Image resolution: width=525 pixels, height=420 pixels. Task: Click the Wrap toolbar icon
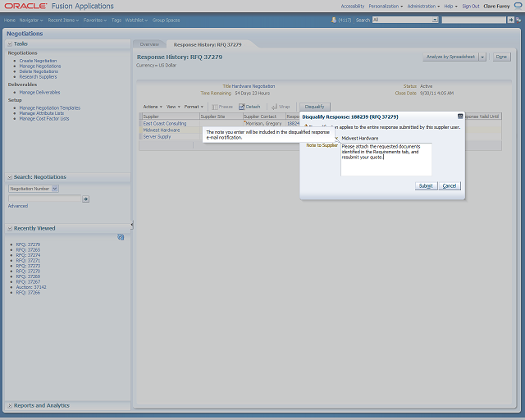[x=274, y=107]
